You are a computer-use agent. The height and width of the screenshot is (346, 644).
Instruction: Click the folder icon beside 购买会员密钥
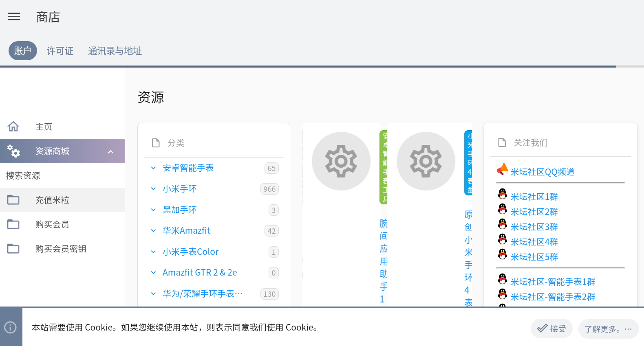(13, 249)
